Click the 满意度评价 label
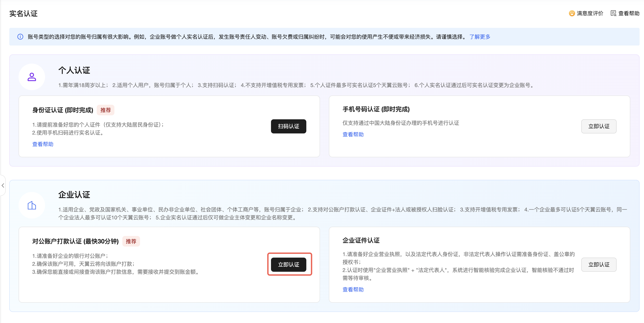This screenshot has height=323, width=644. pyautogui.click(x=590, y=13)
